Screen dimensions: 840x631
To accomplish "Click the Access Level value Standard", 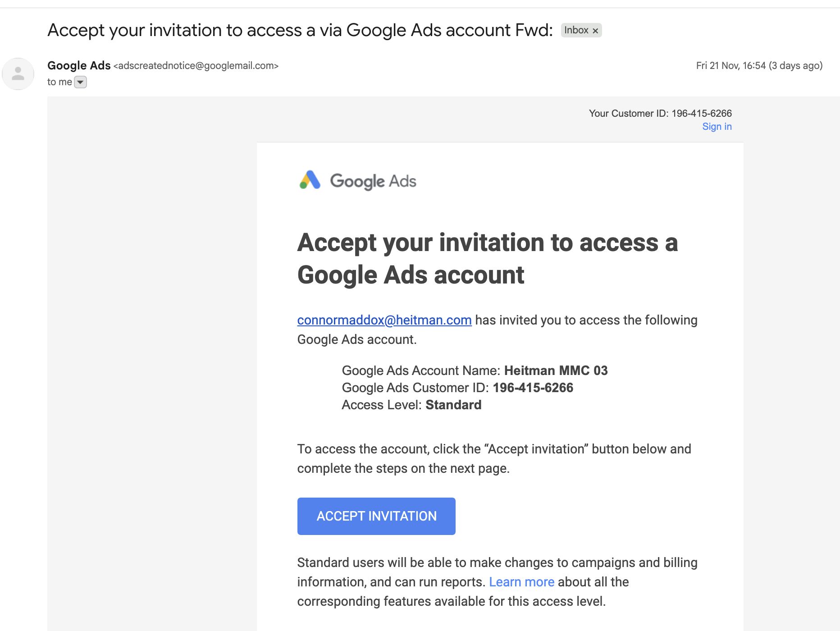I will (x=453, y=405).
